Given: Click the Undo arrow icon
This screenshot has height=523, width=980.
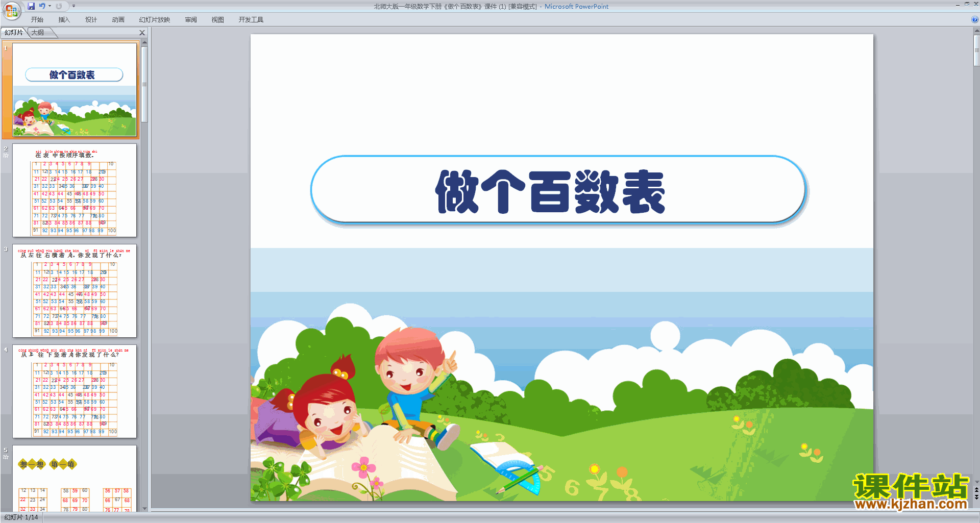Looking at the screenshot, I should 42,6.
